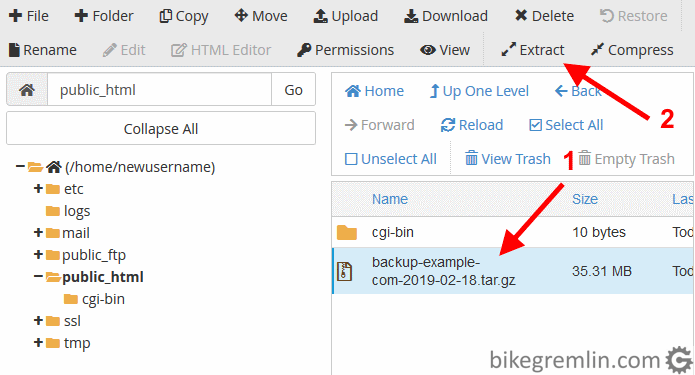Screen dimensions: 695x375
Task: Open the Permissions dialog
Action: tap(345, 50)
